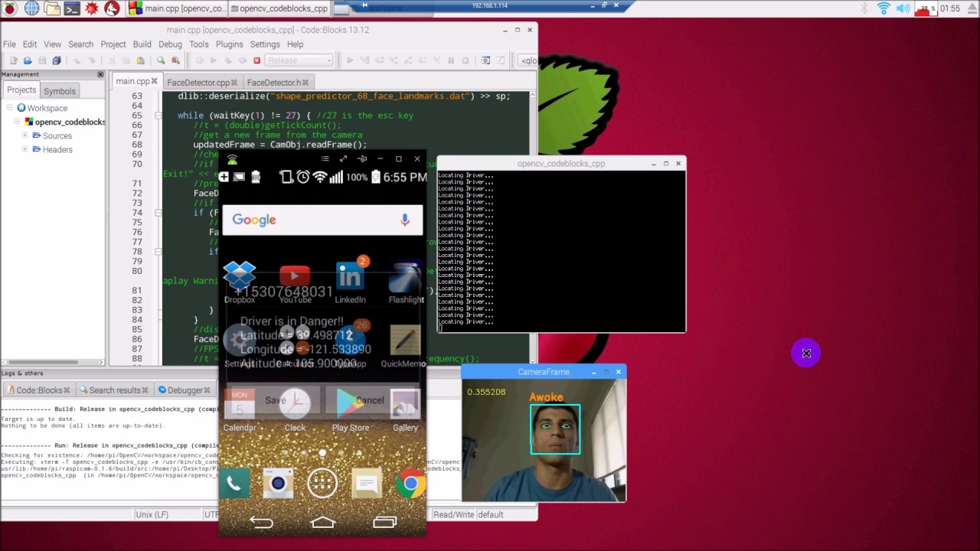Tap the Dropbox app on the phone screen
The height and width of the screenshot is (551, 980).
point(240,282)
